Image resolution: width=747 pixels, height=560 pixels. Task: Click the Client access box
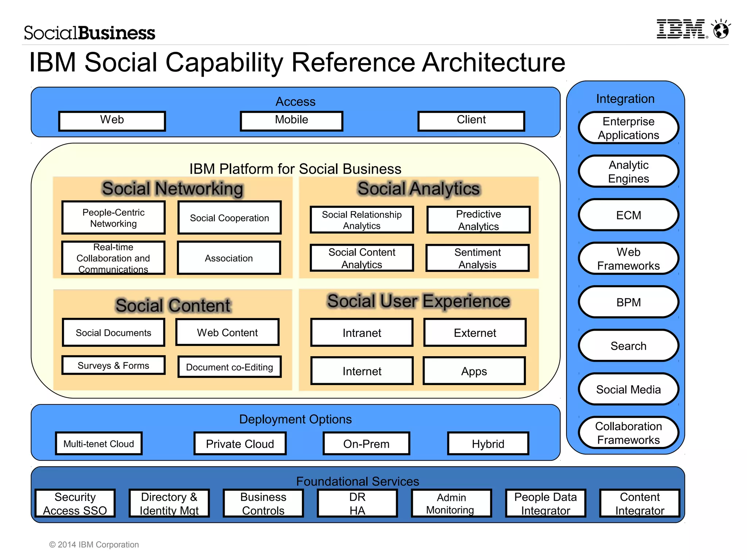tap(471, 121)
